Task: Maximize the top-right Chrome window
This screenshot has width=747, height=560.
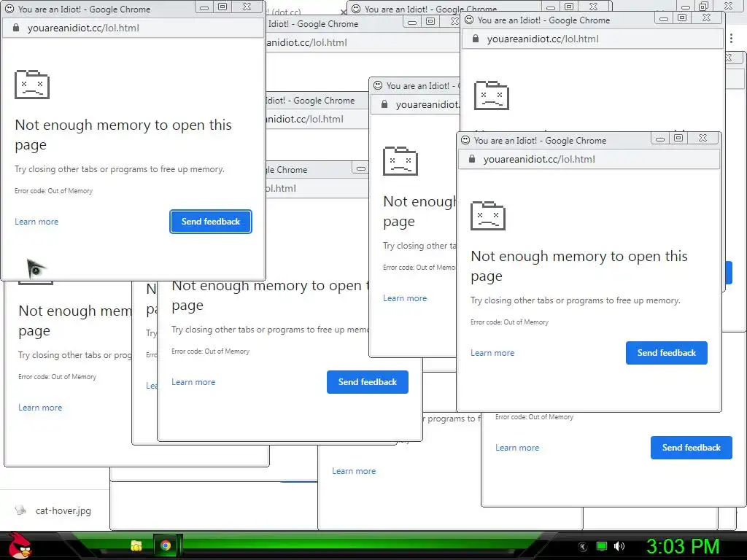Action: click(x=682, y=17)
